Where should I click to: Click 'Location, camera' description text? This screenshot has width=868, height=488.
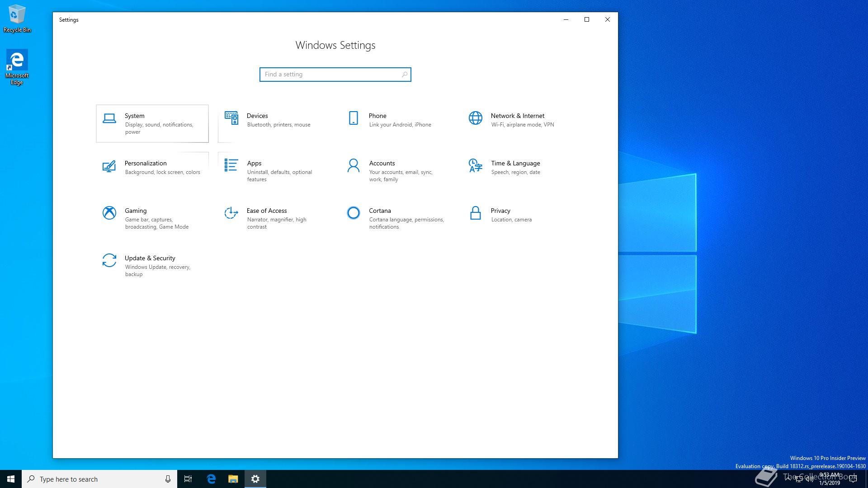511,220
